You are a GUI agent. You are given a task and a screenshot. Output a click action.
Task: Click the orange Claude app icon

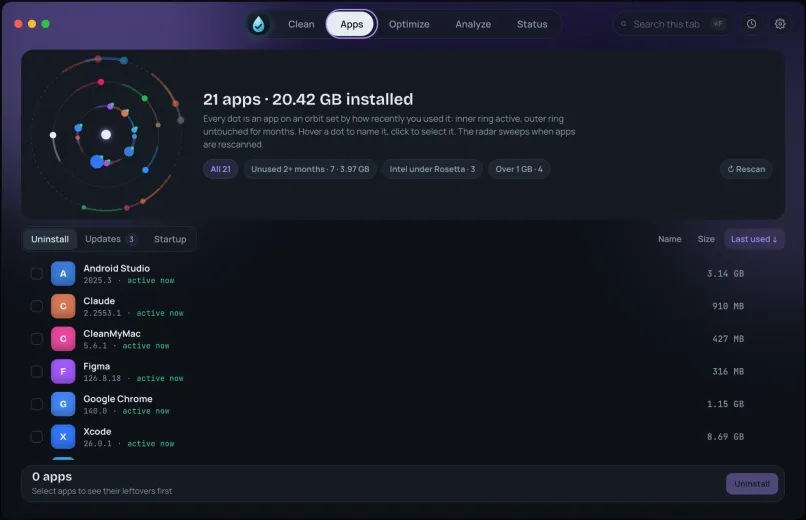click(x=63, y=306)
